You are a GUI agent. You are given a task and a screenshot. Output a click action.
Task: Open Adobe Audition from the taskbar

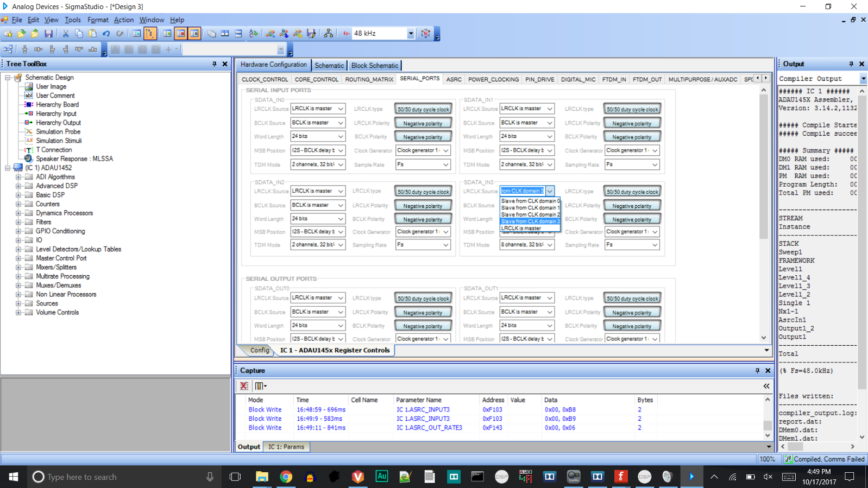(382, 477)
